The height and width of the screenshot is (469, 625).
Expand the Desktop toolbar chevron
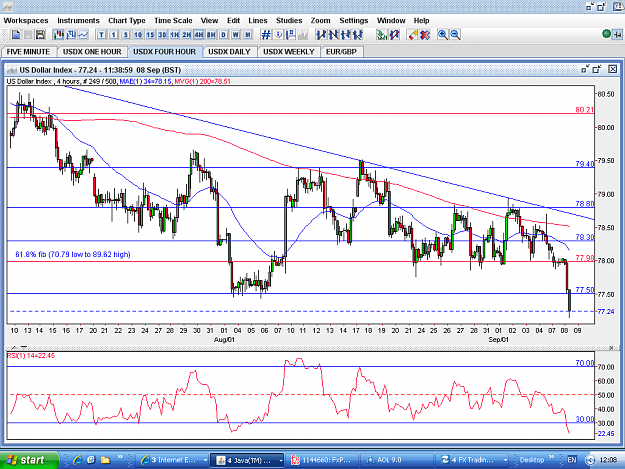click(552, 457)
